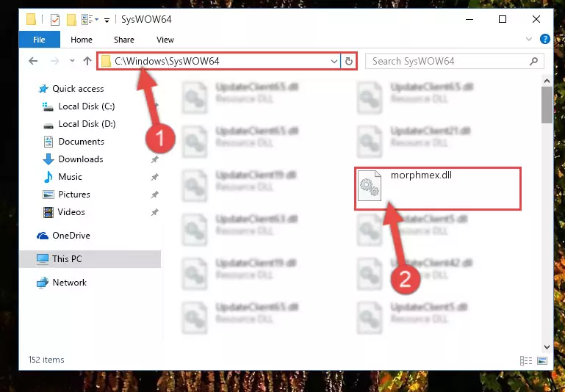Open Videos in the navigation pane
The image size is (565, 392).
pos(71,212)
